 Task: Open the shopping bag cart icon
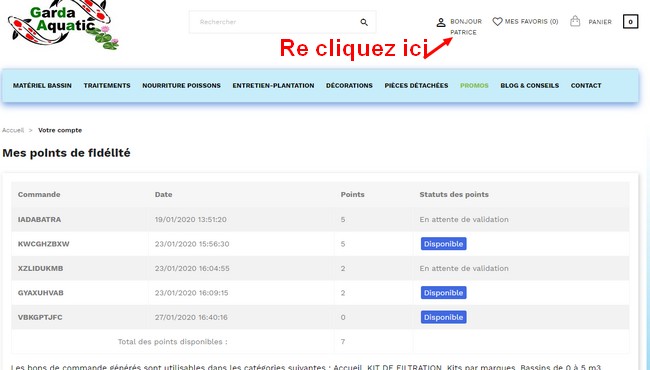click(x=575, y=21)
